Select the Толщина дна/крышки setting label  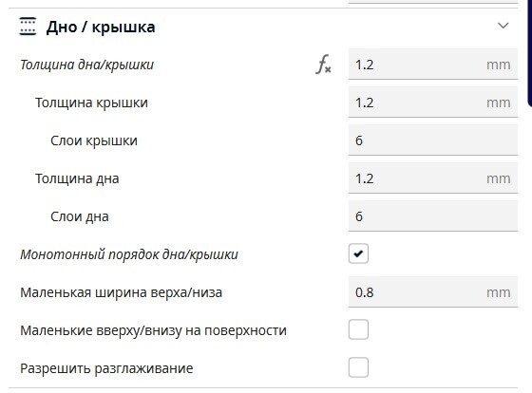pos(86,65)
